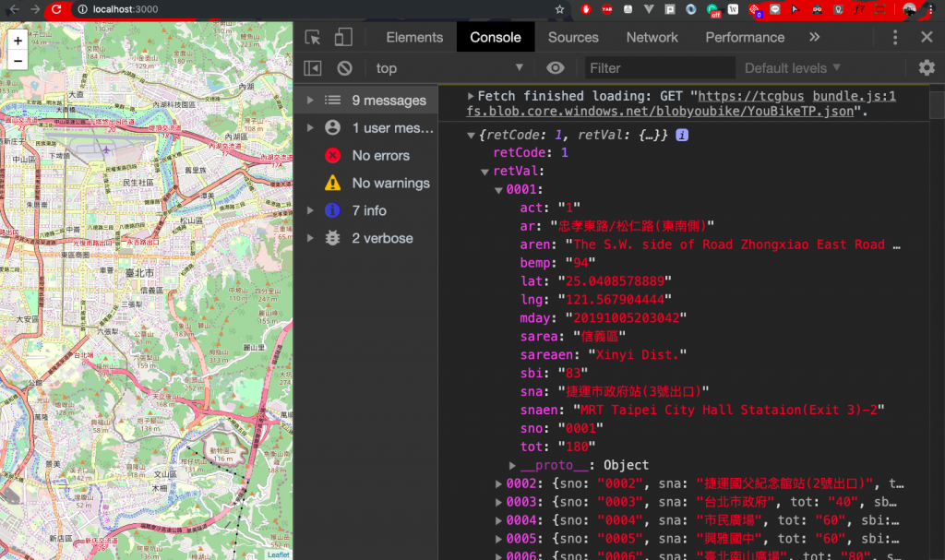The image size is (945, 560).
Task: Click the blue info circle icon
Action: point(332,210)
